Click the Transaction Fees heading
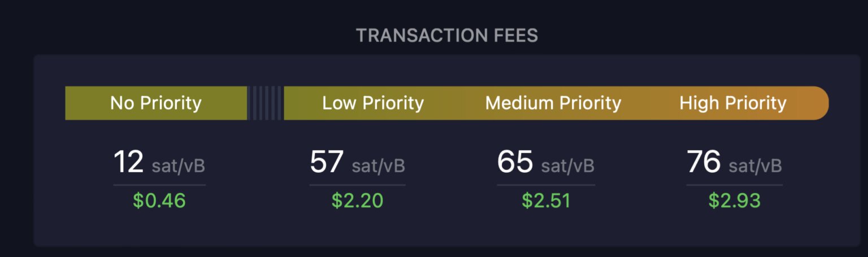Image resolution: width=868 pixels, height=257 pixels. tap(447, 36)
